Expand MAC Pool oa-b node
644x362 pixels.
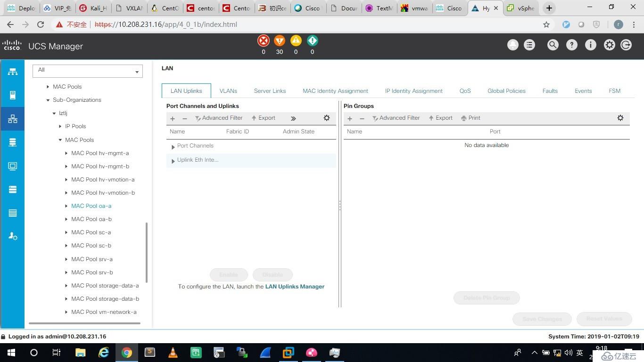[x=66, y=219]
